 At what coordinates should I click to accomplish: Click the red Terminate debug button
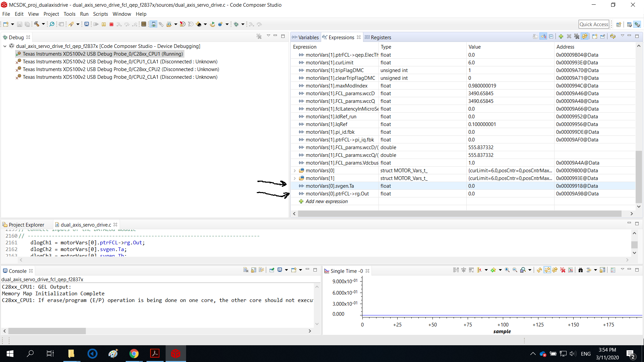tap(112, 24)
